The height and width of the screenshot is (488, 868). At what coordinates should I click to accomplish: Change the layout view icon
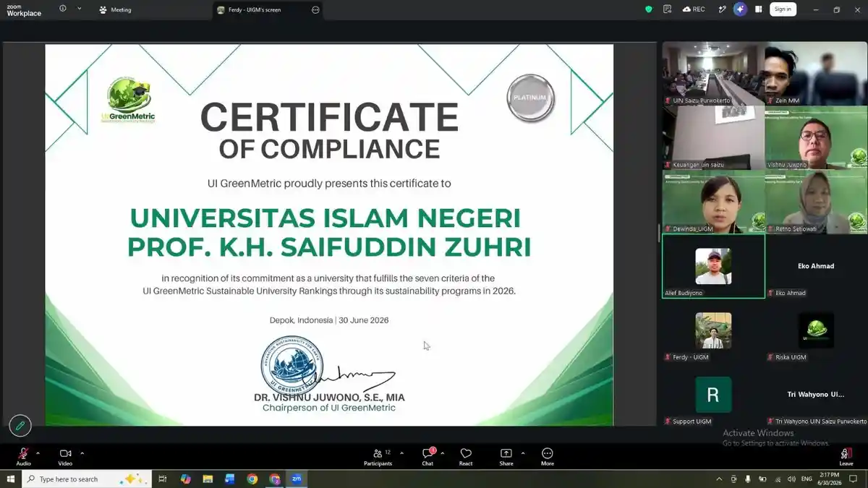pyautogui.click(x=759, y=9)
